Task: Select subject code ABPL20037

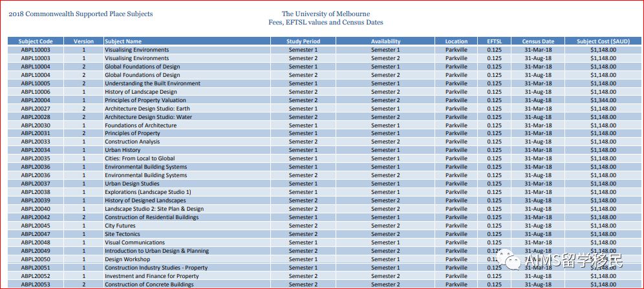Action: (x=36, y=184)
